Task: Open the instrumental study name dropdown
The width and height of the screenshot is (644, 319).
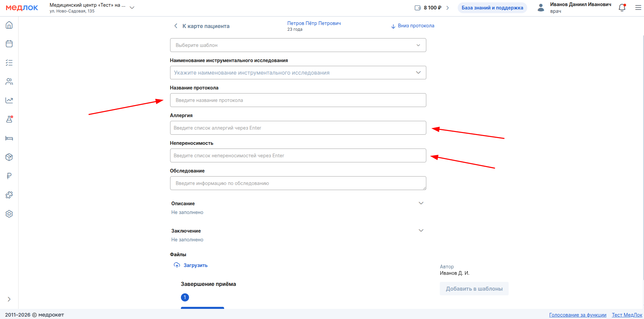Action: click(298, 73)
